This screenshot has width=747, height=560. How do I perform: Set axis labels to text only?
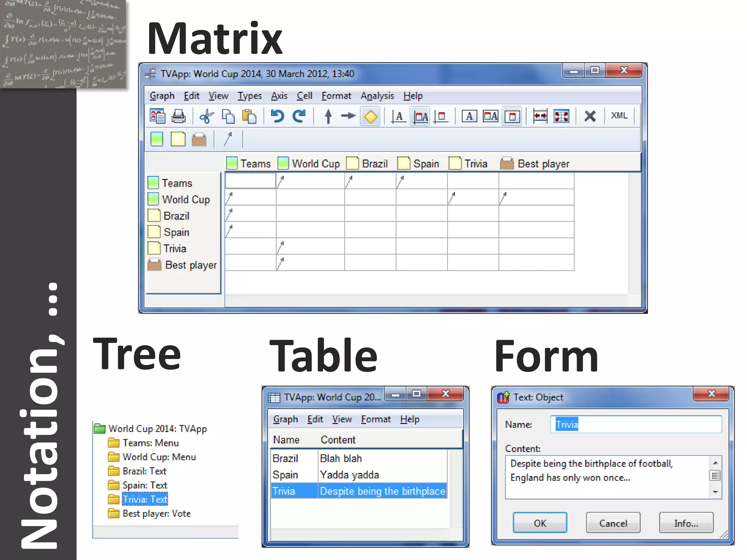[399, 117]
